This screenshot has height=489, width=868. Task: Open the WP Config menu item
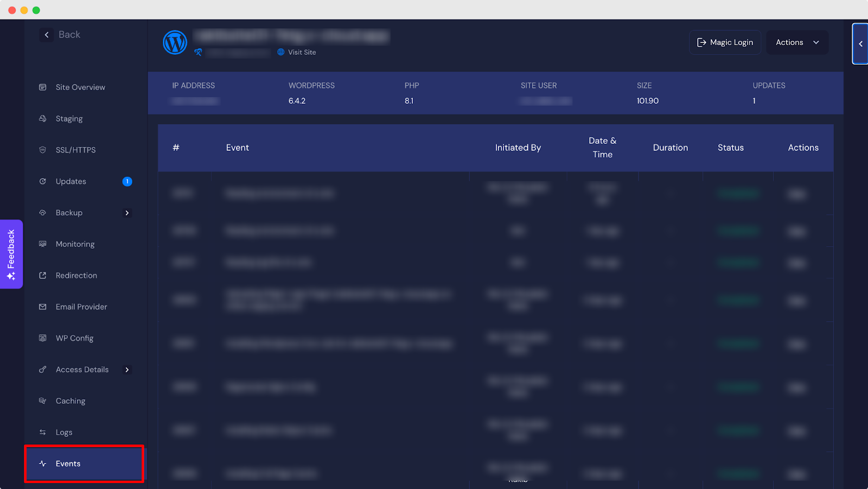tap(74, 338)
